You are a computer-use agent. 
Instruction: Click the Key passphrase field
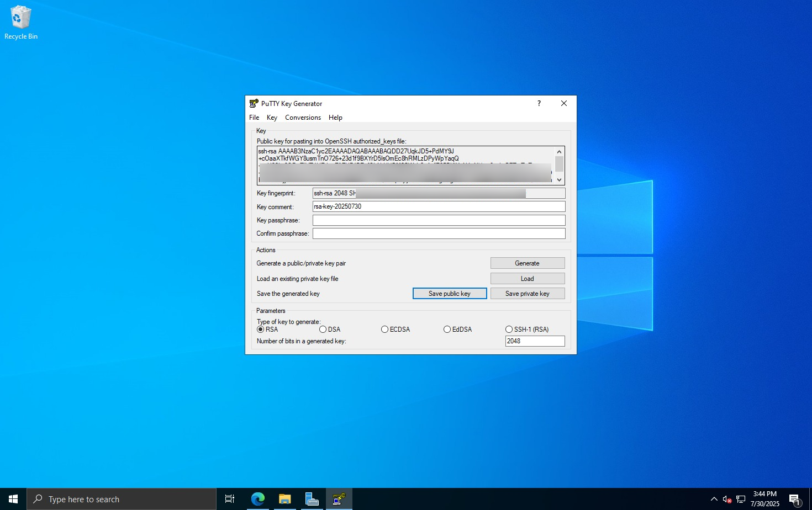(x=438, y=220)
